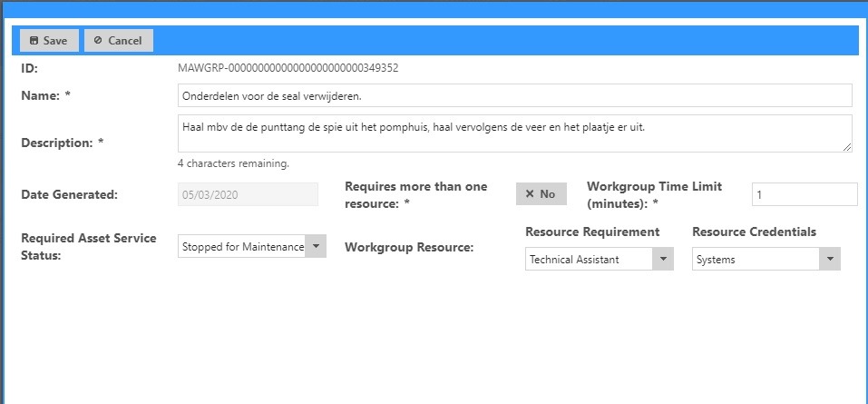Click the floppy disk icon on Save
Screen dimensions: 868x404
tap(34, 41)
